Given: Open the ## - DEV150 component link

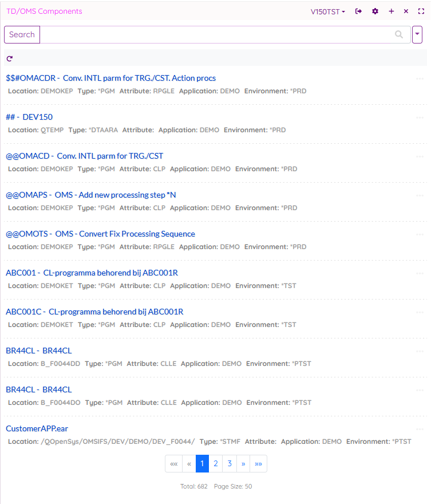Looking at the screenshot, I should click(x=29, y=117).
